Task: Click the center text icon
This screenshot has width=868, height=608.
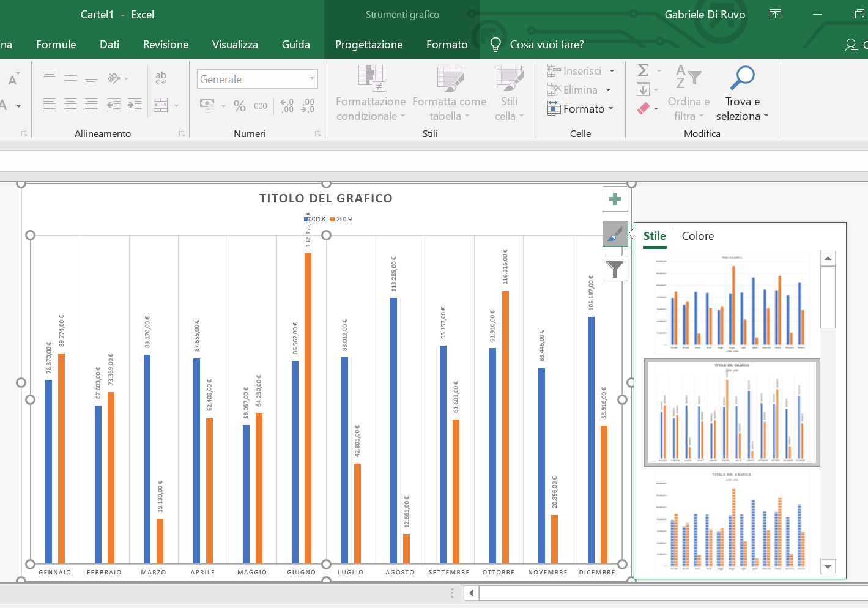Action: 70,105
